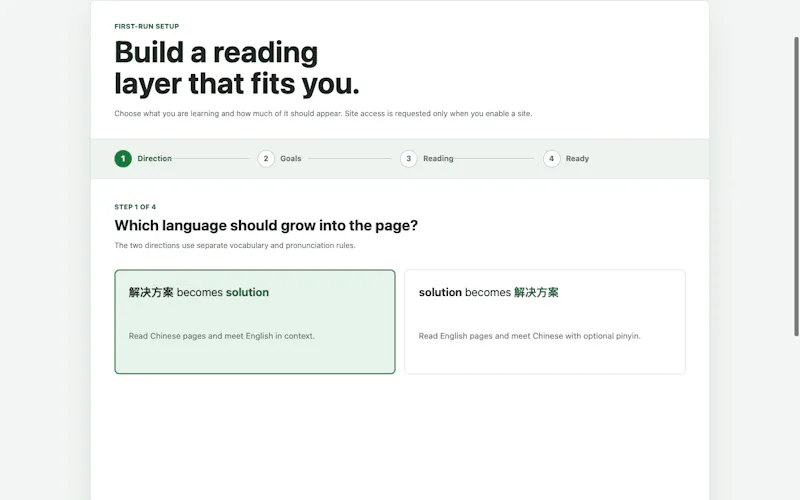Image resolution: width=800 pixels, height=500 pixels.
Task: Click step 3 circle for Reading
Action: coord(409,159)
